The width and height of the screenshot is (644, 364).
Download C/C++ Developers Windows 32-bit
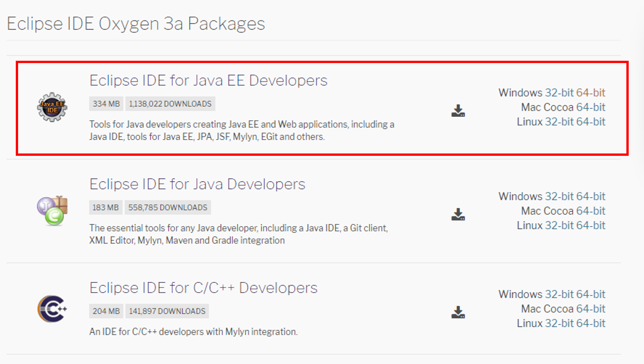(x=559, y=294)
